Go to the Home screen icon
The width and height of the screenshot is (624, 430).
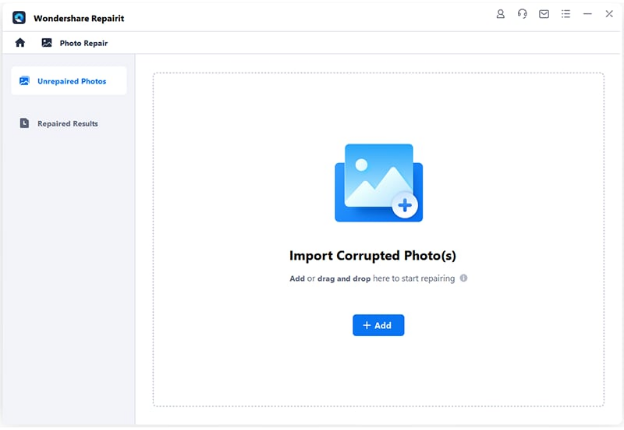pyautogui.click(x=20, y=43)
